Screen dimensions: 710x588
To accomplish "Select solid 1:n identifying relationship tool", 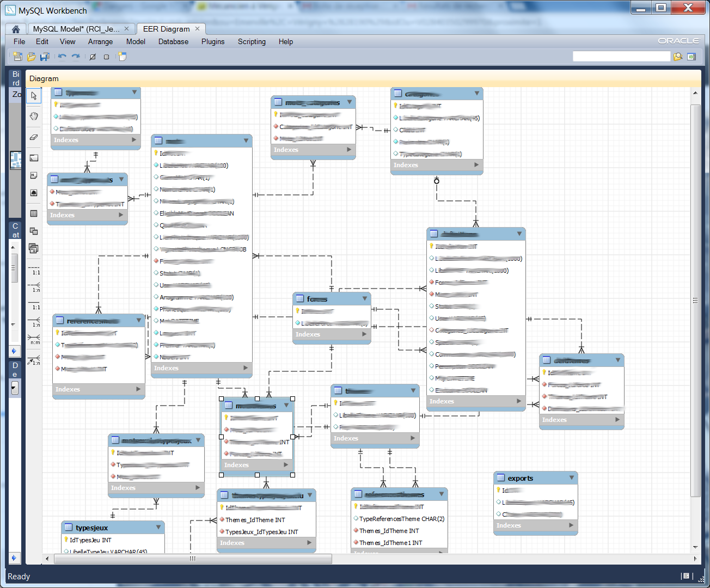I will [x=34, y=322].
